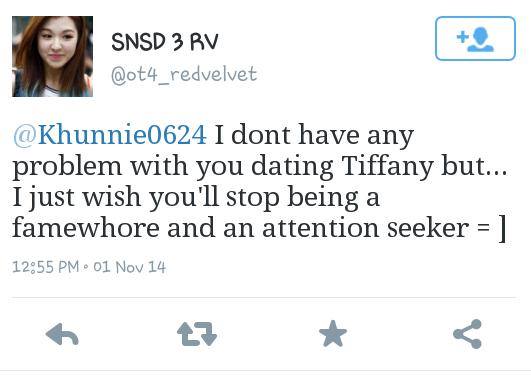
Task: Click the phrase attention seeker in the tweet
Action: pyautogui.click(x=366, y=228)
